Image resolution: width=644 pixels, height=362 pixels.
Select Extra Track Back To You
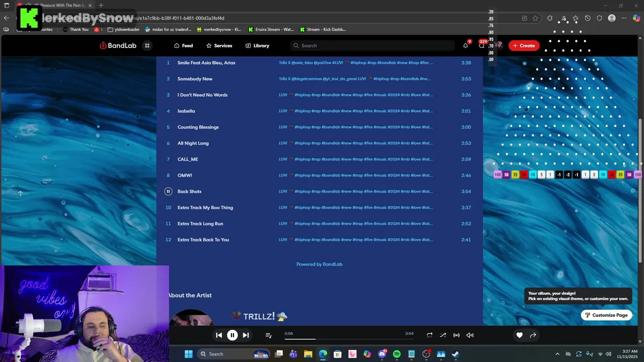203,240
